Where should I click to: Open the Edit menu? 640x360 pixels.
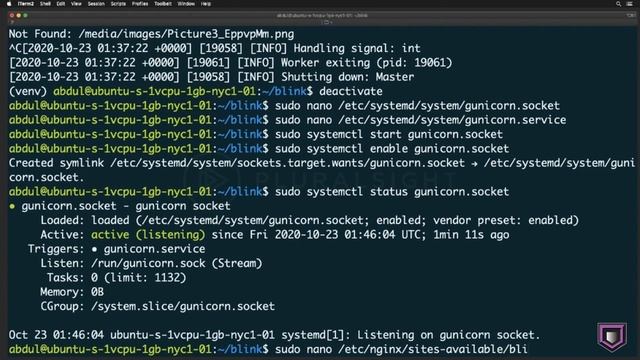(x=61, y=4)
